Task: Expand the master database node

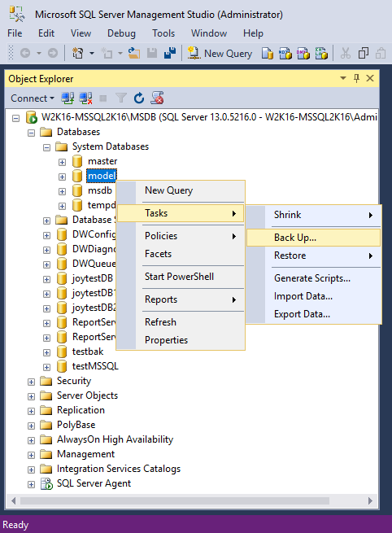Action: [x=62, y=162]
